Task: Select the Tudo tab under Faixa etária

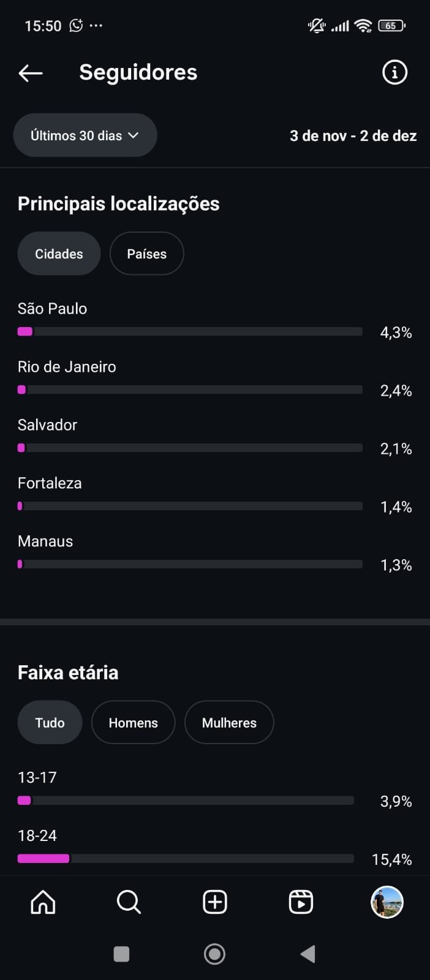Action: pos(50,722)
